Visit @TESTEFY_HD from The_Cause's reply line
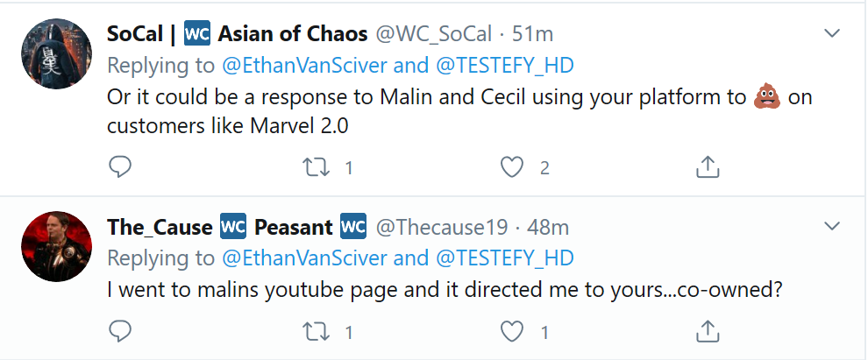868x360 pixels. (505, 258)
